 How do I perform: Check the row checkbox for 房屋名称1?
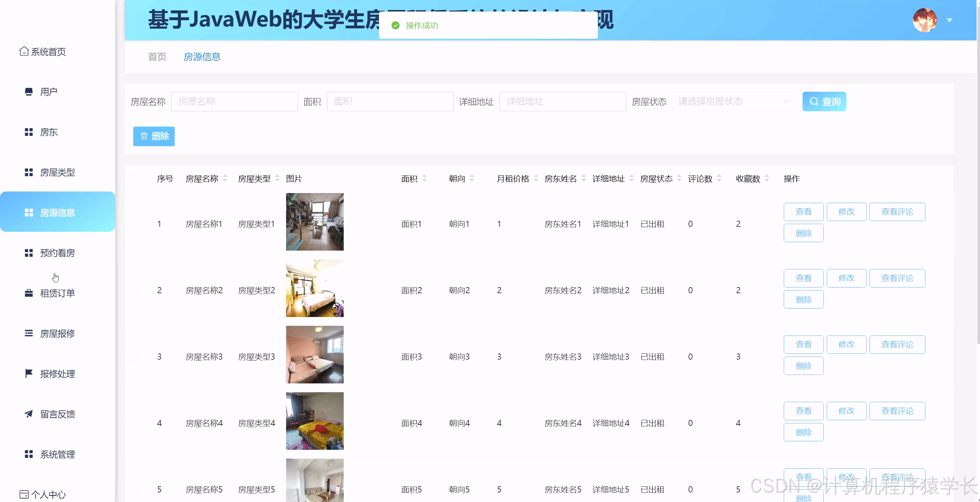pos(132,224)
